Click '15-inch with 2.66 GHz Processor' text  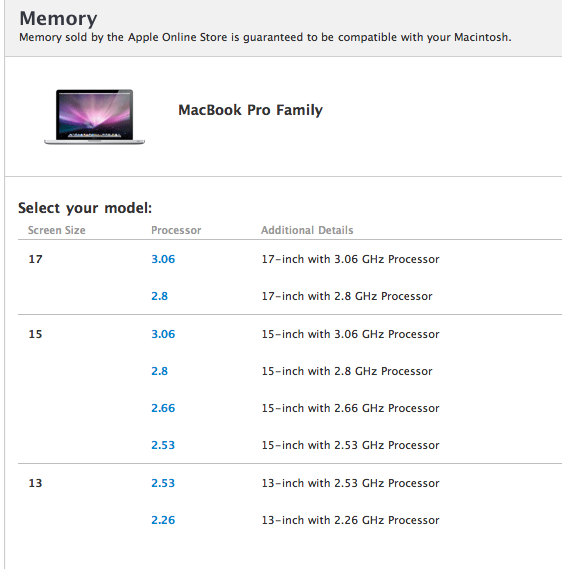[x=350, y=408]
